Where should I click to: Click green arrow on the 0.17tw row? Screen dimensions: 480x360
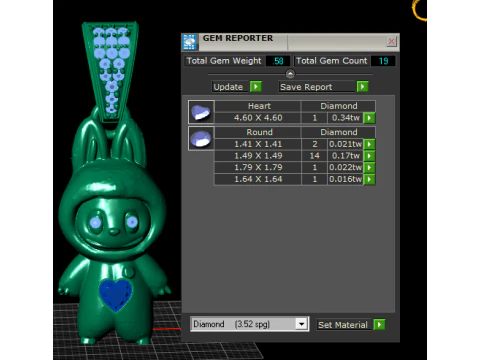369,156
